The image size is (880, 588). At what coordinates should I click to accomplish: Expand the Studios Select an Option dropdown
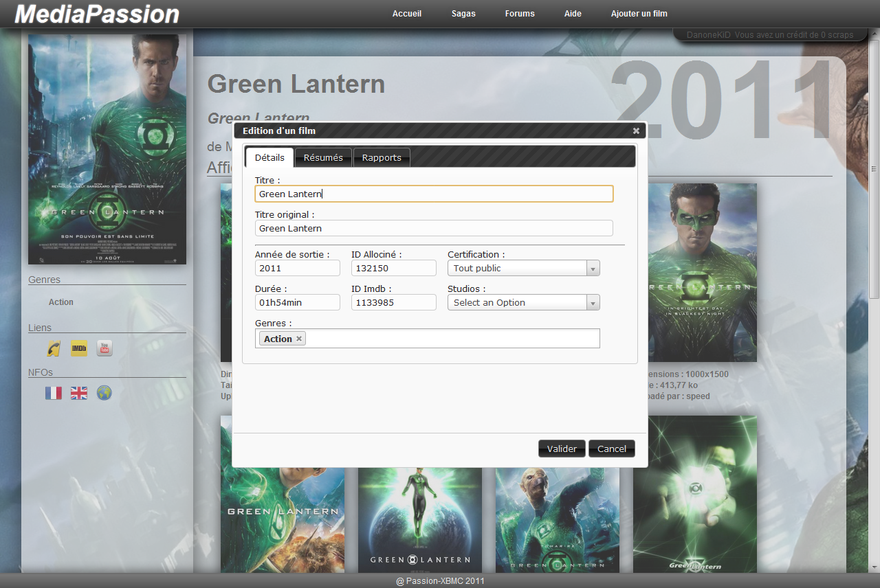pyautogui.click(x=524, y=302)
